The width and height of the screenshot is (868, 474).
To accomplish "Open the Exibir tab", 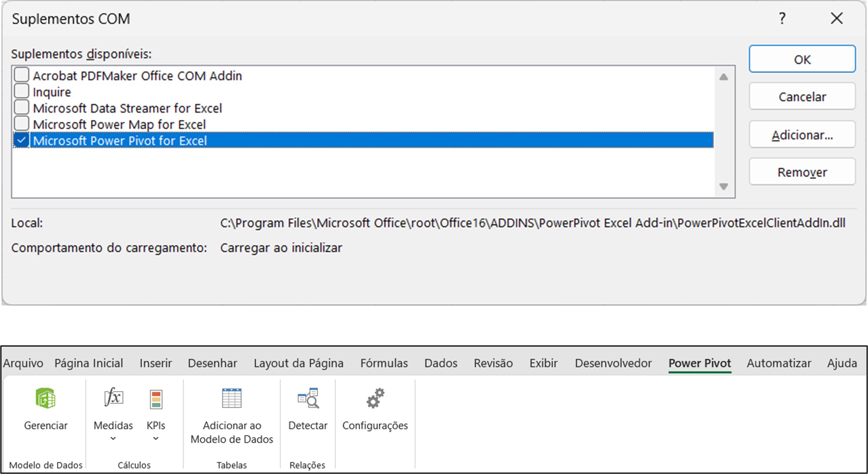I will click(544, 363).
